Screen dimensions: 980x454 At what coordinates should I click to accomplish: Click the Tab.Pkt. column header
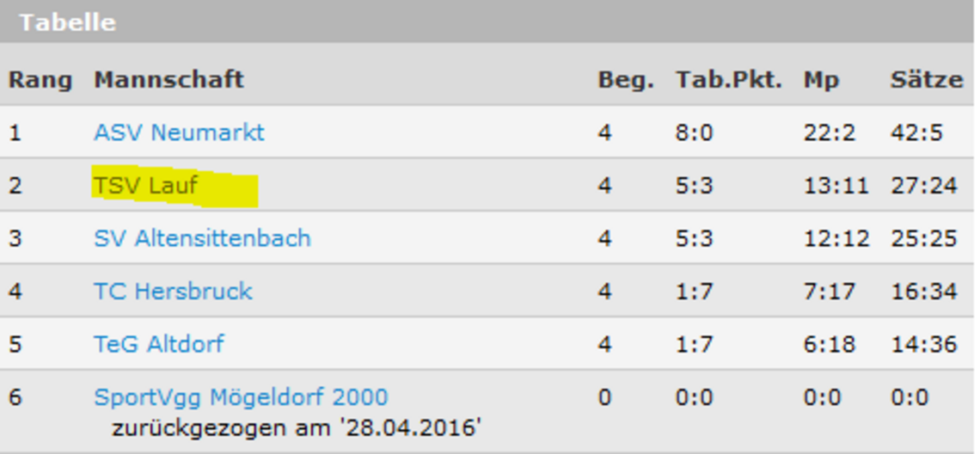click(x=729, y=80)
